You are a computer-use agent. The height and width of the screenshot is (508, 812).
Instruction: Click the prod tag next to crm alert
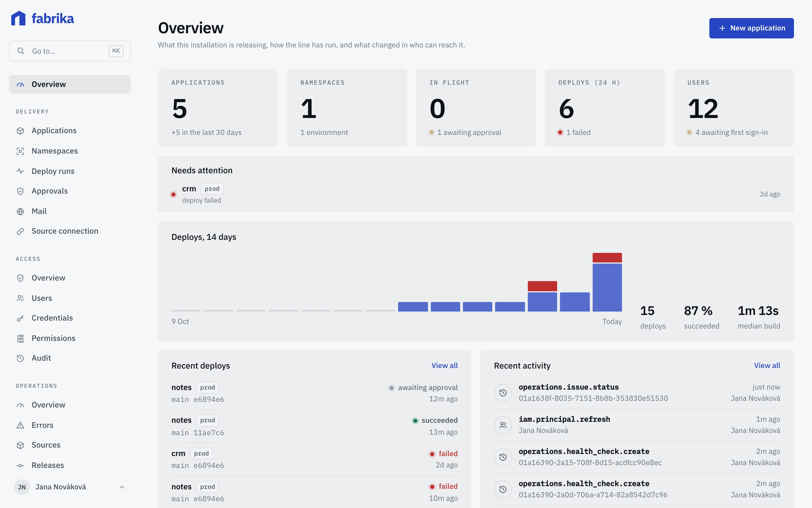(x=212, y=189)
